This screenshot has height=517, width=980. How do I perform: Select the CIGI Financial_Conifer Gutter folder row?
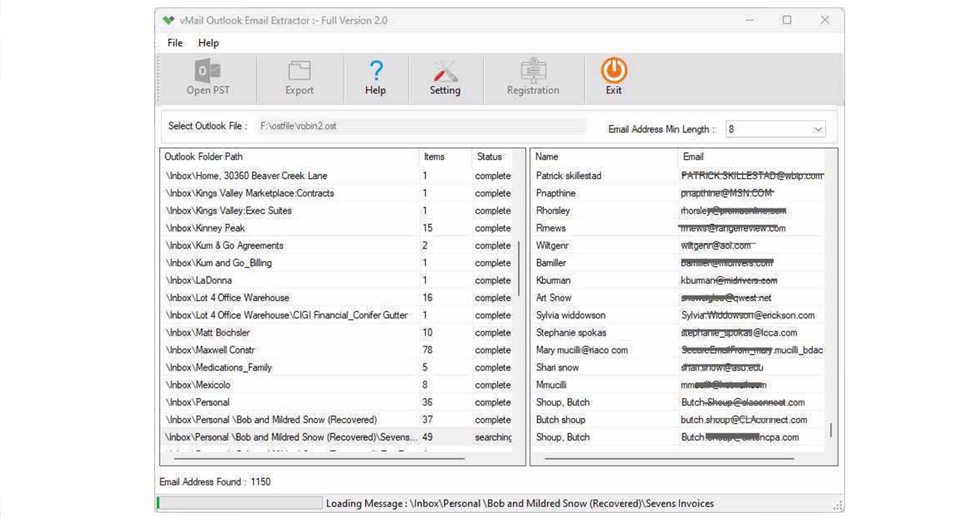pos(336,316)
